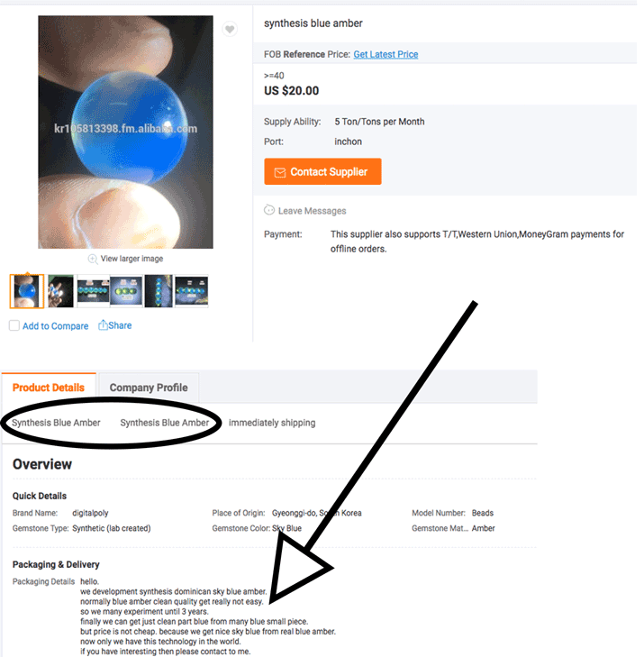The height and width of the screenshot is (657, 644).
Task: Click the Leave Messages link text
Action: tap(313, 211)
